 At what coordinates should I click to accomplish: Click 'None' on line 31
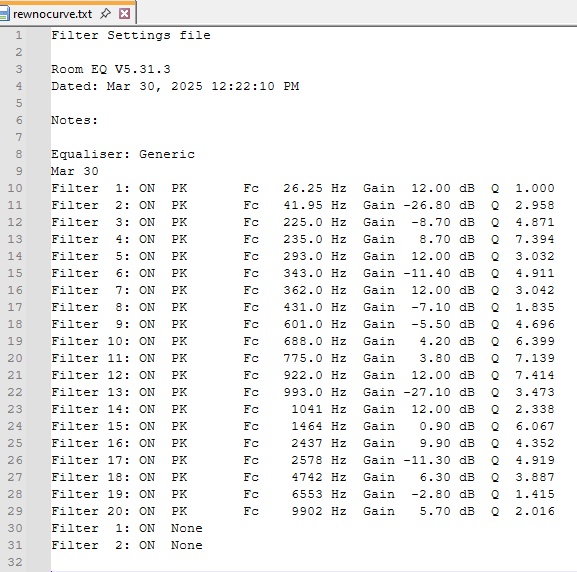187,545
